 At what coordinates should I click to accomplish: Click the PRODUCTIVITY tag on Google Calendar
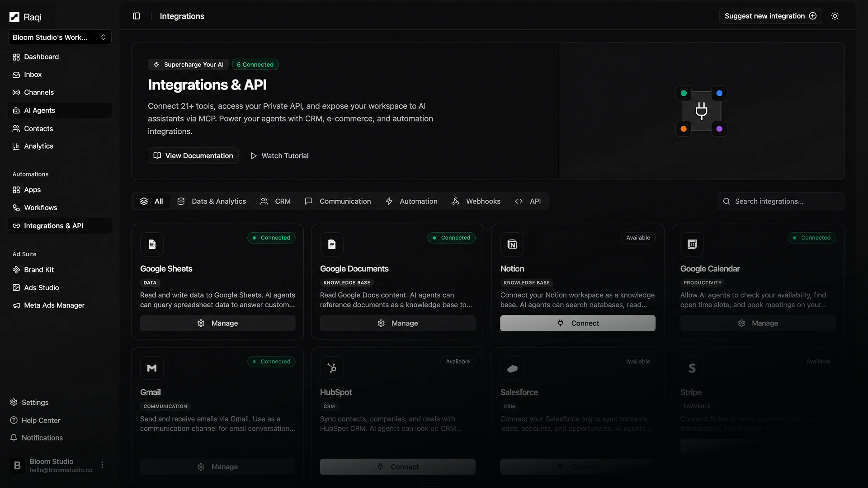tap(703, 283)
